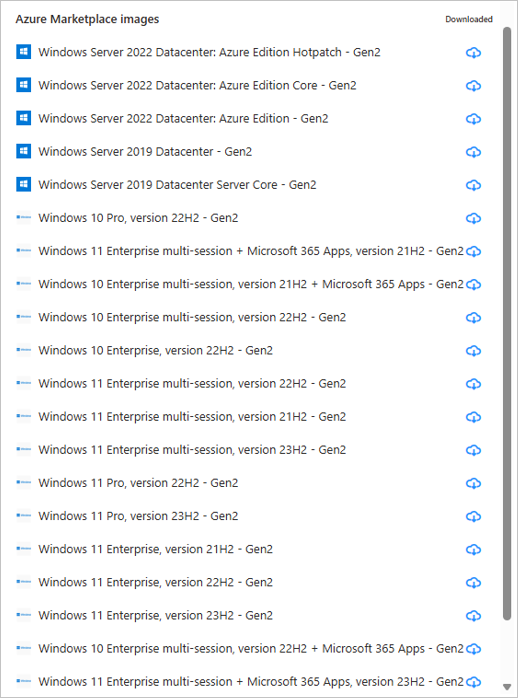Download Windows 11 Enterprise multi-session, version 21H2 - Gen2
The height and width of the screenshot is (698, 518).
473,417
